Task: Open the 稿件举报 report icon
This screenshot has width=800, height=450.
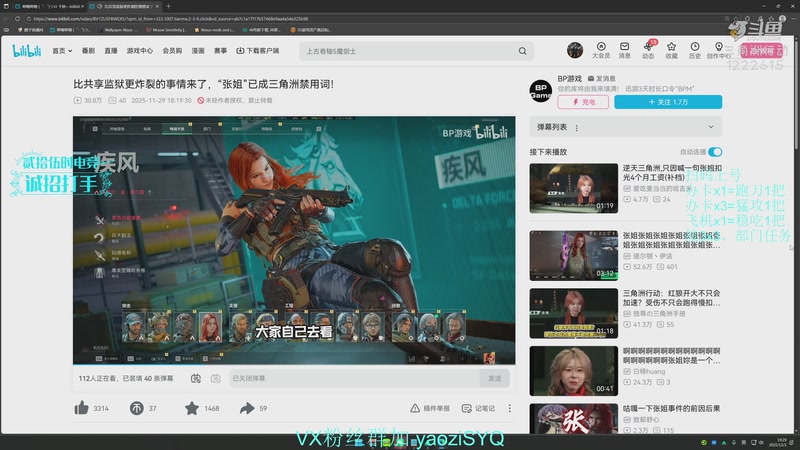Action: 415,408
